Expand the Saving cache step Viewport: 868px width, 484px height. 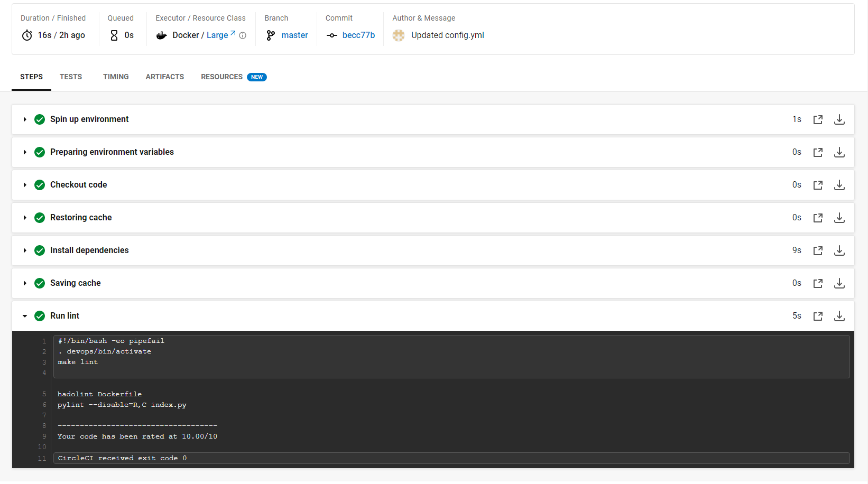(25, 283)
